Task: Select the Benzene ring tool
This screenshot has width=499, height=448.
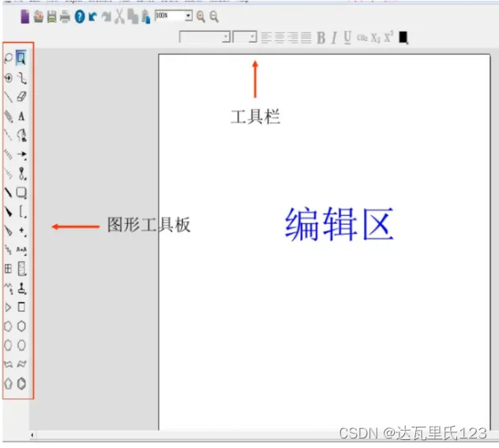Action: coord(21,384)
